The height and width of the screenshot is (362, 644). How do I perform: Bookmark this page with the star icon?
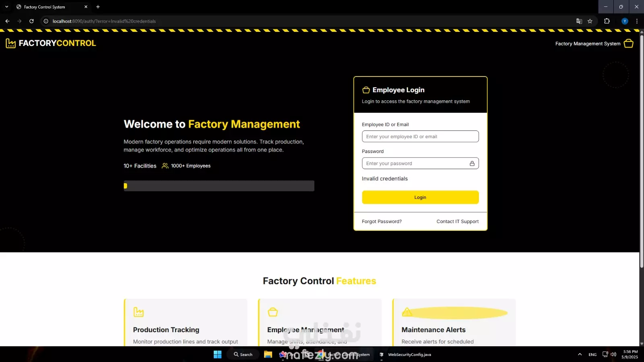coord(590,21)
